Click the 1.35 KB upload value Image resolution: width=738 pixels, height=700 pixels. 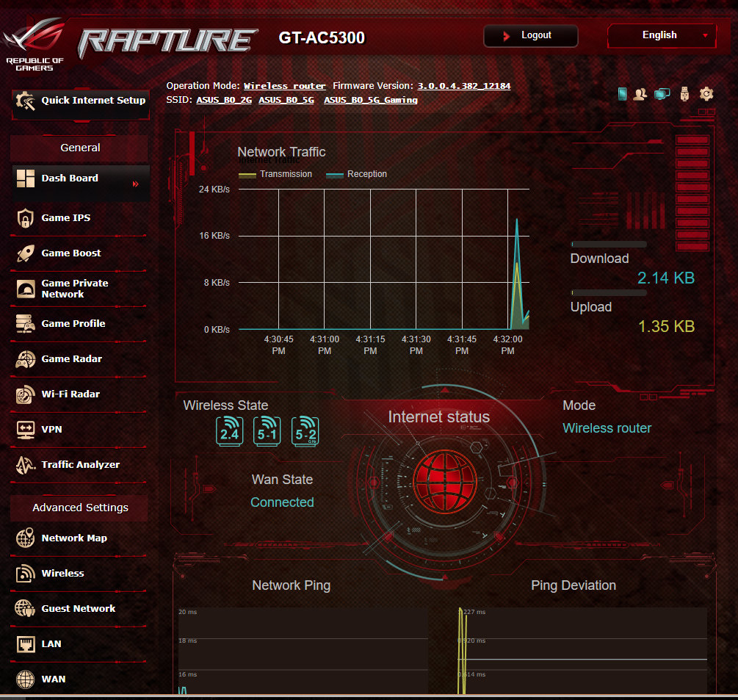click(666, 327)
